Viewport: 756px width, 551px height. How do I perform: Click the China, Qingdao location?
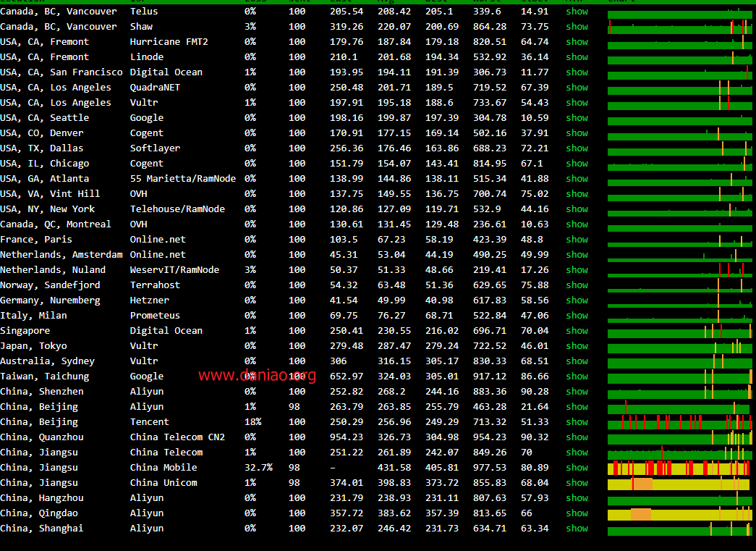(x=38, y=513)
